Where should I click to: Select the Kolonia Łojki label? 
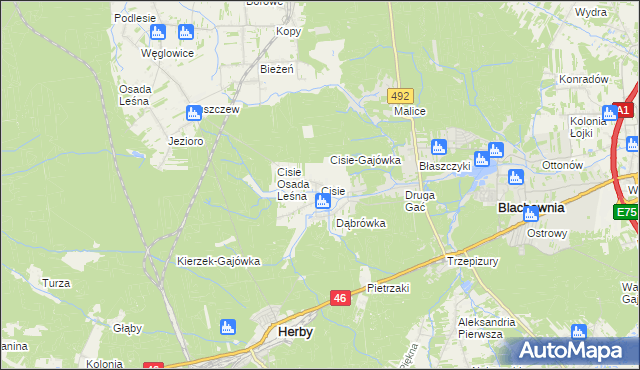click(588, 127)
